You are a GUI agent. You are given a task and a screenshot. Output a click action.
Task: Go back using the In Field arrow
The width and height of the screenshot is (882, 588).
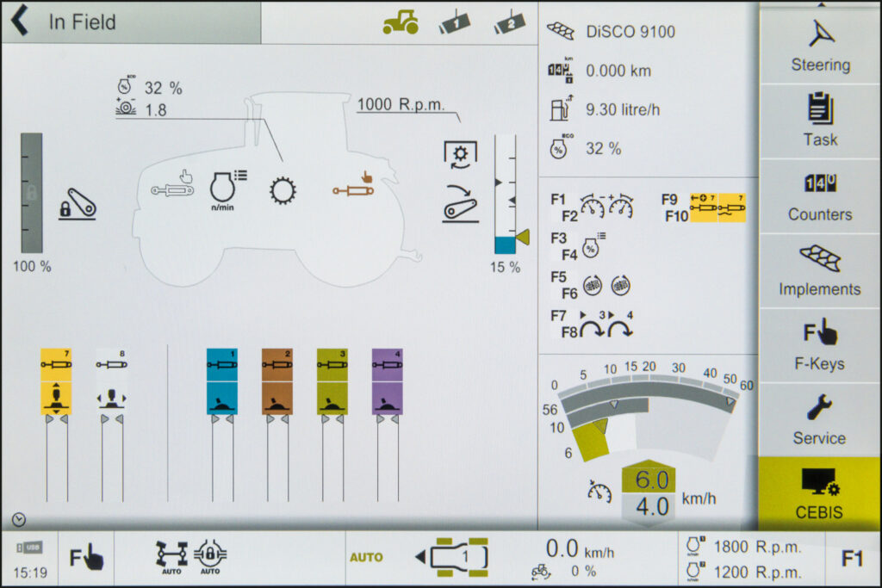pos(19,22)
